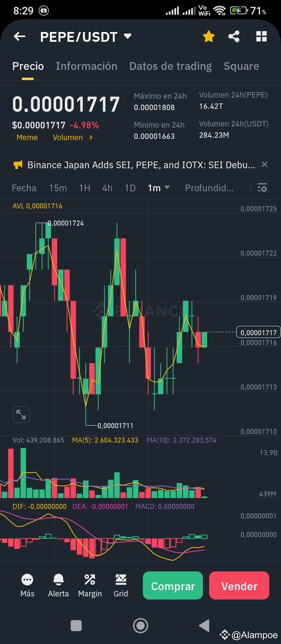Toggle the favorite star for PEPE/USDT
Image resolution: width=281 pixels, height=644 pixels.
pyautogui.click(x=209, y=37)
